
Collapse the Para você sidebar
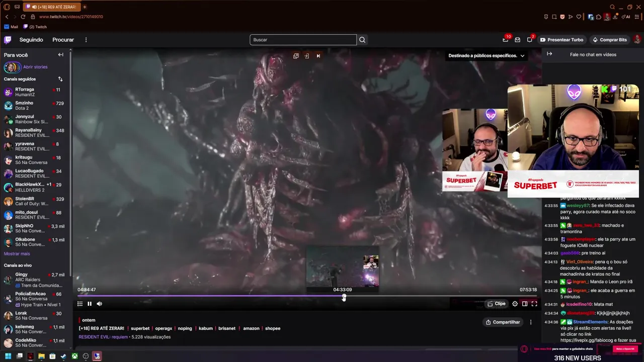click(x=60, y=55)
